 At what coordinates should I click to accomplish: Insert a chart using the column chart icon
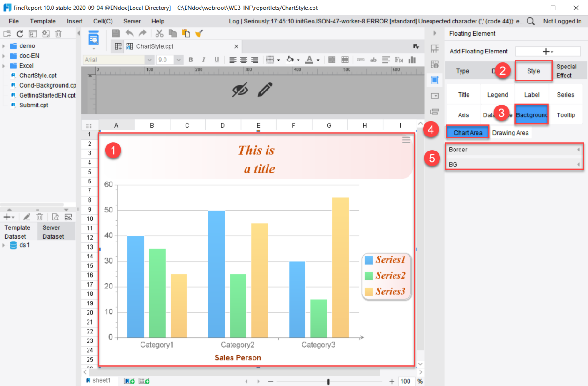click(x=411, y=60)
